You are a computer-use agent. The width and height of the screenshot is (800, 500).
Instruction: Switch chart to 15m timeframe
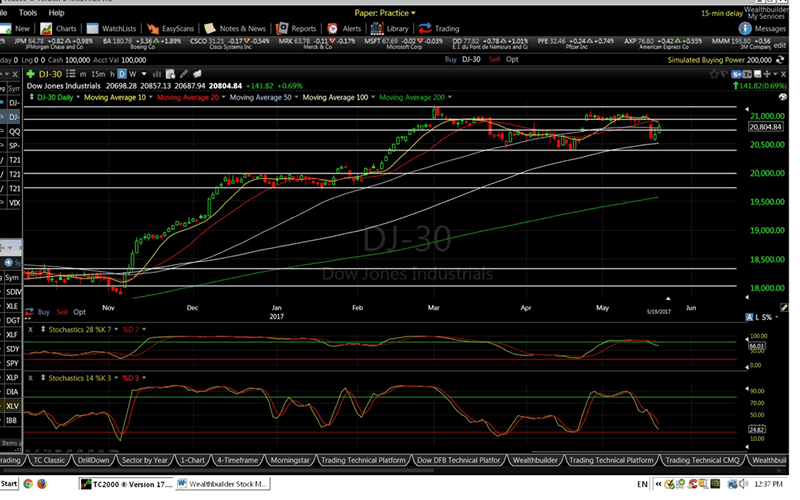click(x=99, y=74)
